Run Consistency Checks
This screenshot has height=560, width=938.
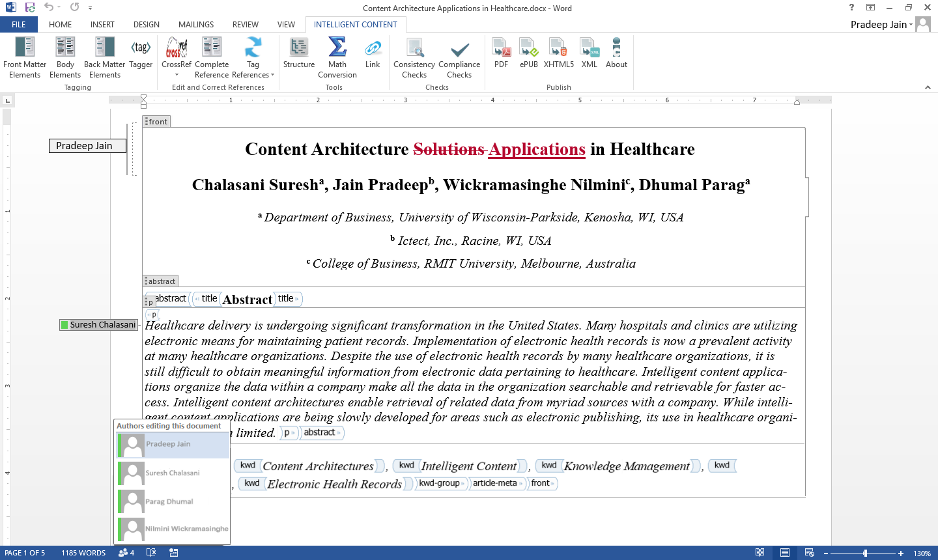(414, 57)
